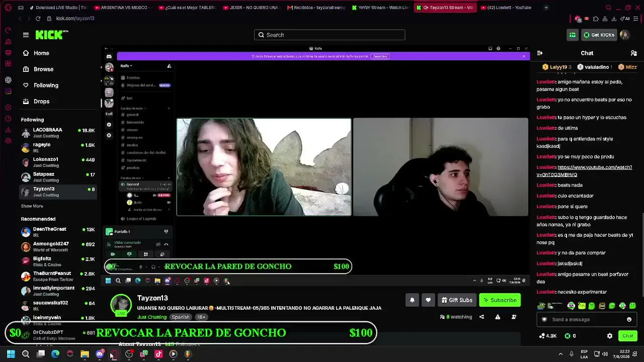This screenshot has width=644, height=362.
Task: Open Asmongold247 recommended channel
Action: pos(58,247)
